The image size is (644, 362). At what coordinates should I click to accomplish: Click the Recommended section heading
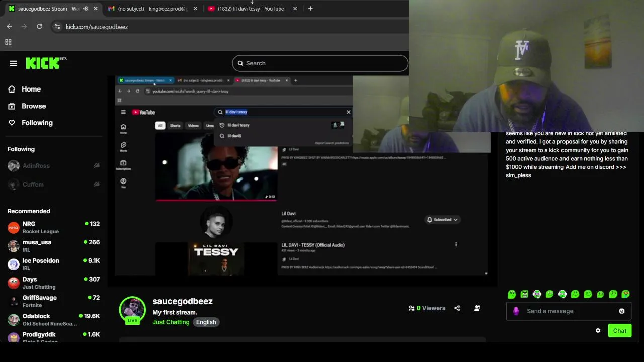tap(29, 211)
